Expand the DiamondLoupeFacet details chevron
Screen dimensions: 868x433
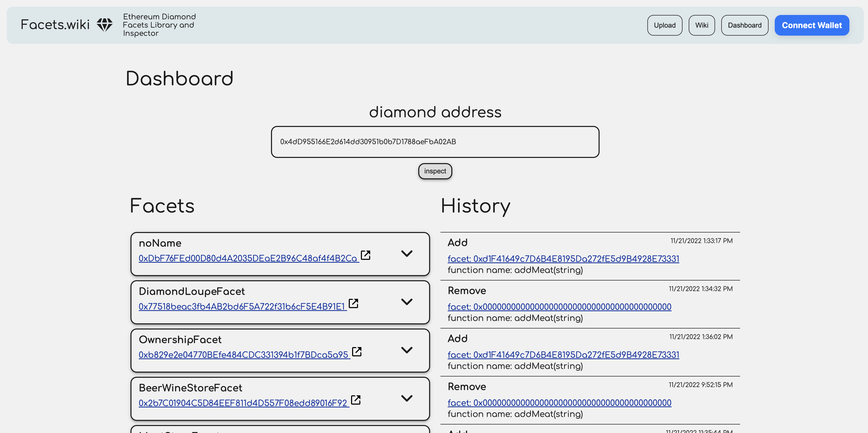(407, 302)
